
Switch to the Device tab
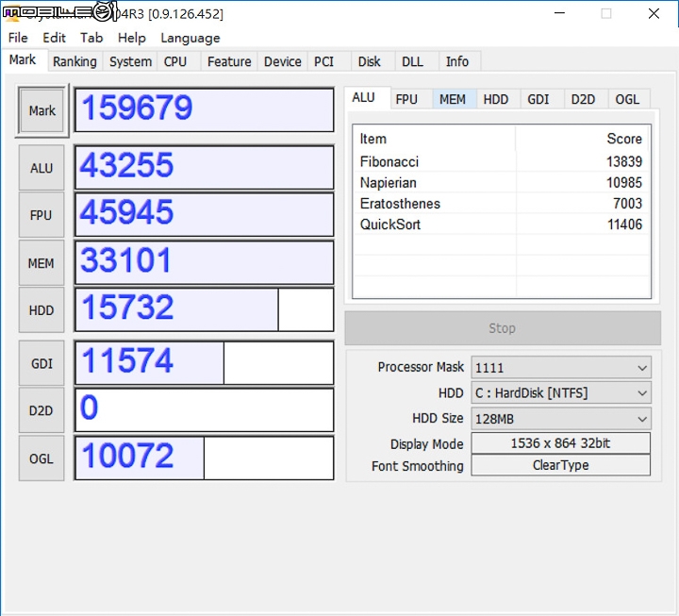point(282,61)
